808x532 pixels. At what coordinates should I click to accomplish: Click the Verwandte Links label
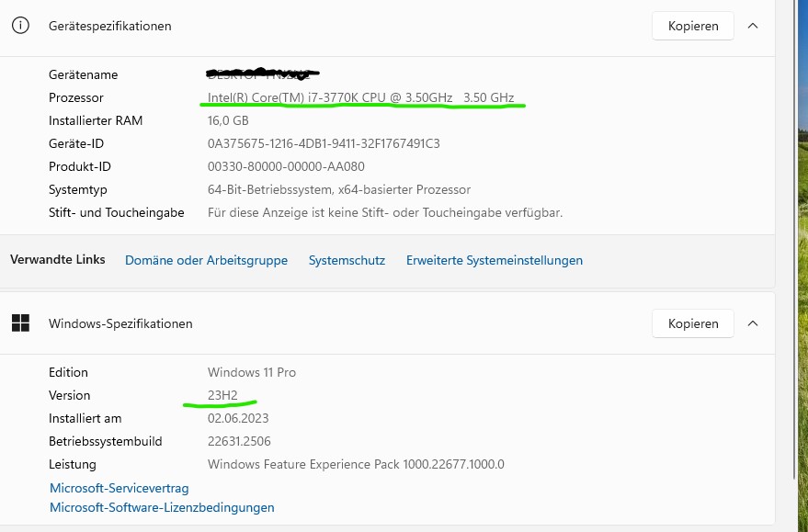point(58,259)
